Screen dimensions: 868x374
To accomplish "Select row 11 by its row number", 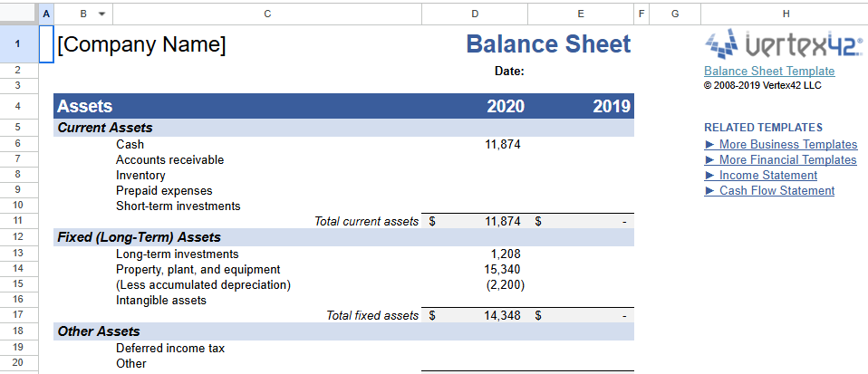I will [19, 221].
